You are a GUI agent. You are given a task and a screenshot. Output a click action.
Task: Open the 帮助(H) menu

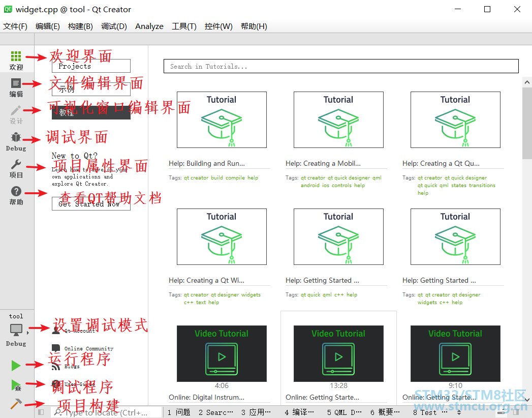254,26
